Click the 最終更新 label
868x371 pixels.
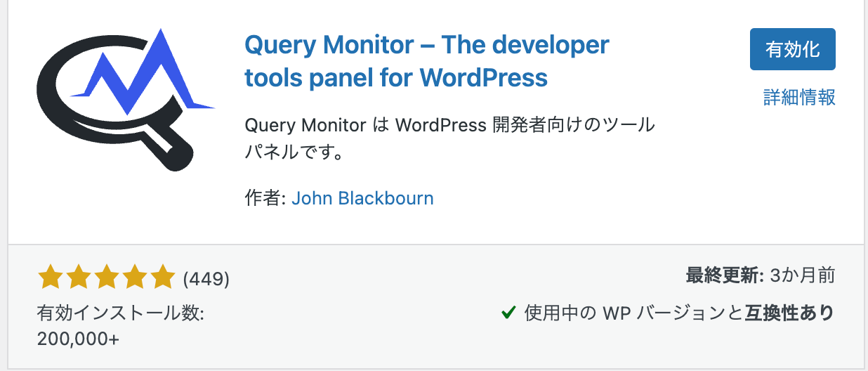(x=724, y=275)
